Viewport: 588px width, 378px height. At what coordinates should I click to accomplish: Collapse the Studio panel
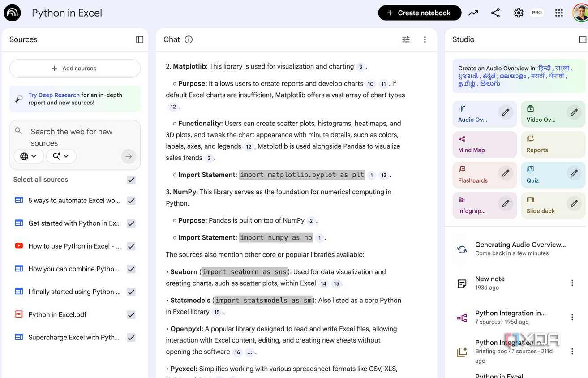583,39
